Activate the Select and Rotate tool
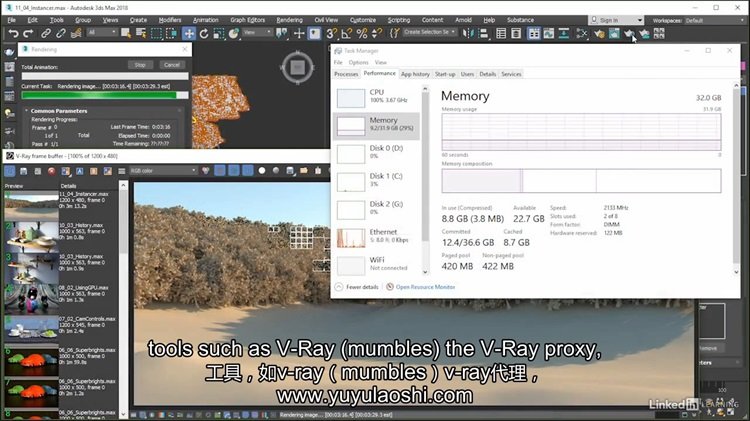Screen dimensions: 750x421 tap(204, 33)
